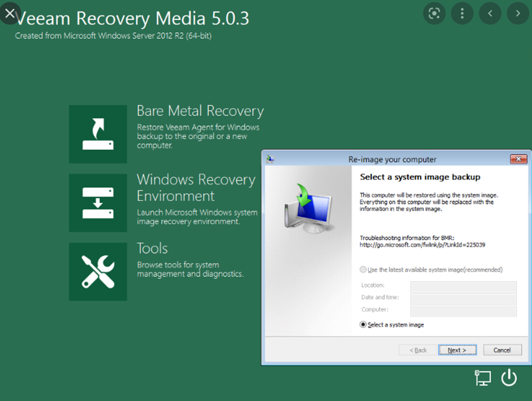This screenshot has height=401, width=532.
Task: Go to next image arrow
Action: tap(518, 13)
